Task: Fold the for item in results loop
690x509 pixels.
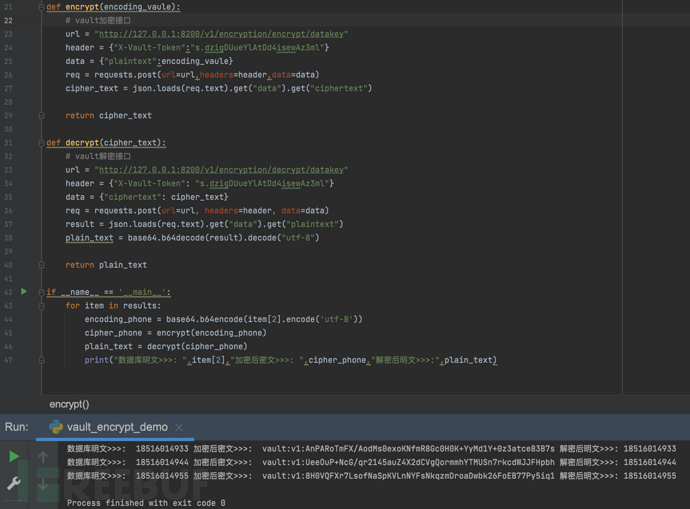Action: click(41, 306)
